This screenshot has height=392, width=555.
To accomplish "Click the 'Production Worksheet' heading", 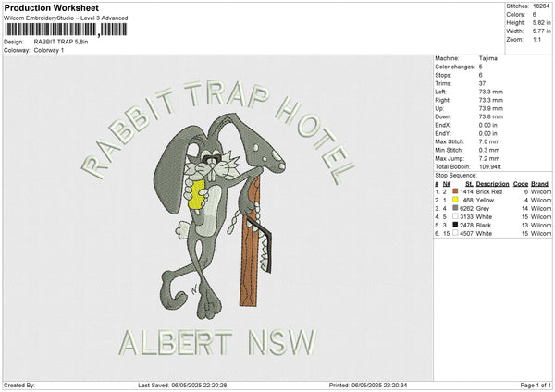I will (51, 7).
